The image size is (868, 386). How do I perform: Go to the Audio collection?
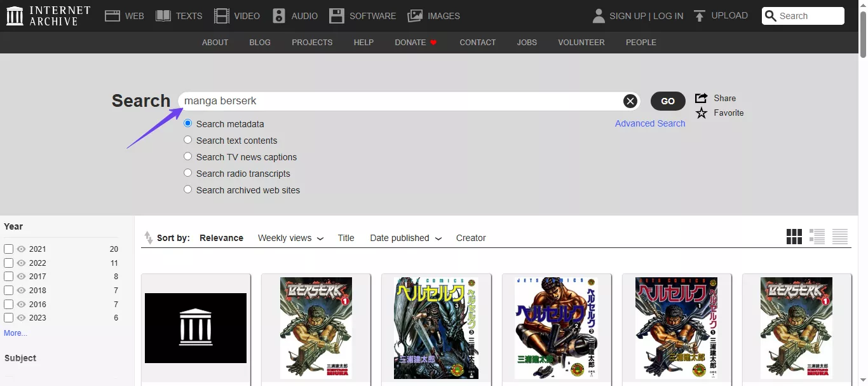click(295, 15)
